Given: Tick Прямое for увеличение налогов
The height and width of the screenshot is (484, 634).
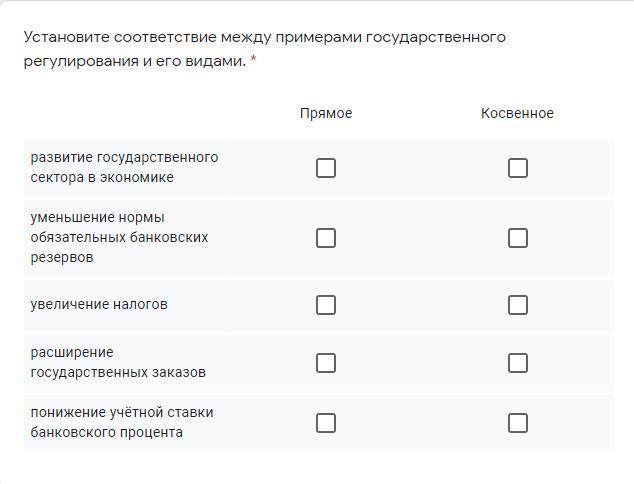Looking at the screenshot, I should (x=326, y=305).
